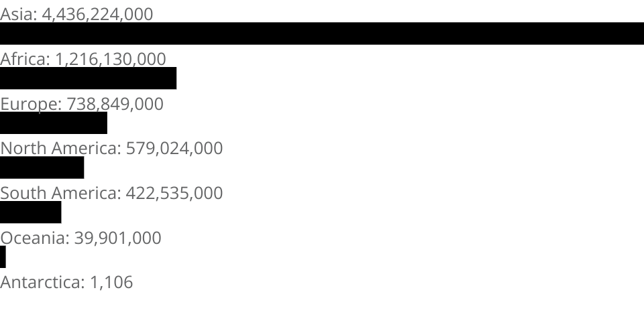Click the South America bar
Image resolution: width=644 pixels, height=335 pixels.
pyautogui.click(x=30, y=212)
